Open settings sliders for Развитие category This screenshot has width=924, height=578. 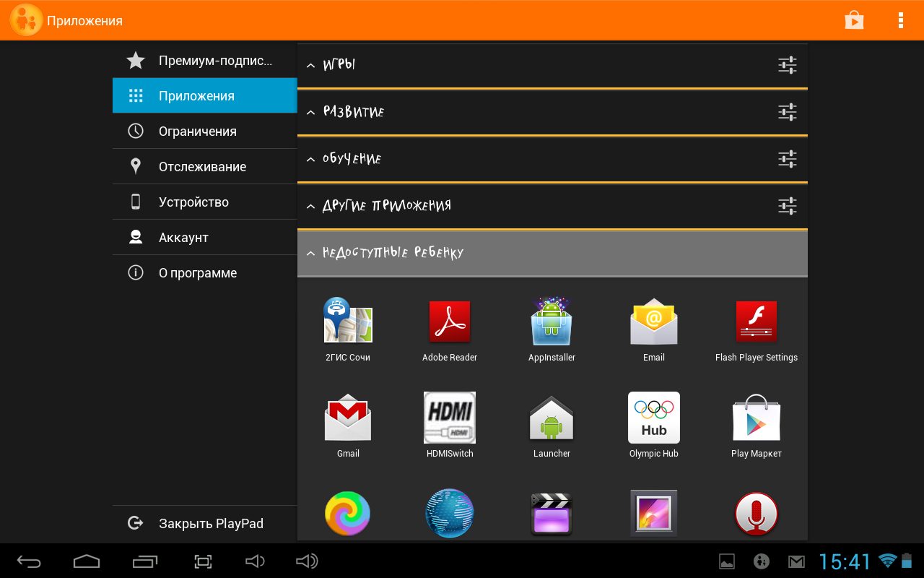click(788, 112)
